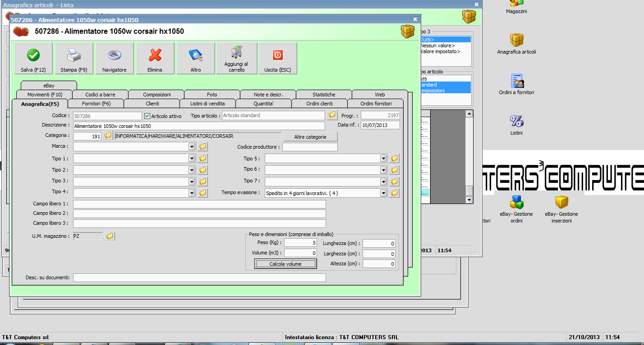Open the Listini percent icon

pos(516,125)
